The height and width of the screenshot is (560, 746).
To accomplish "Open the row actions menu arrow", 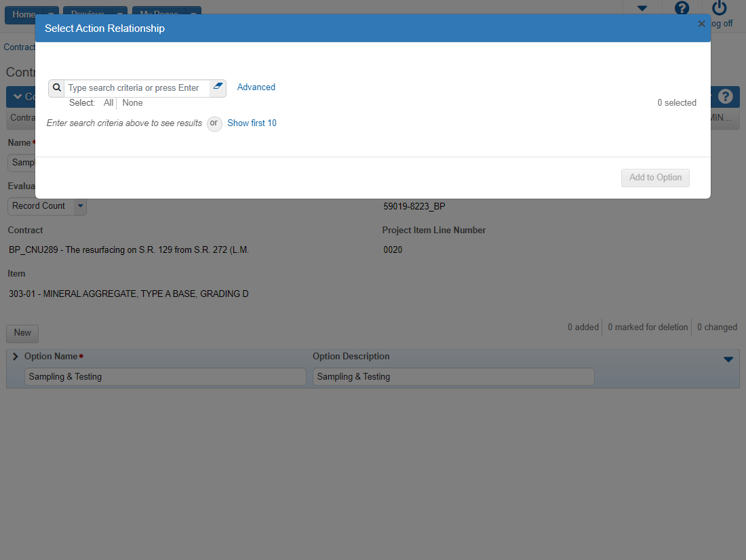I will point(728,359).
